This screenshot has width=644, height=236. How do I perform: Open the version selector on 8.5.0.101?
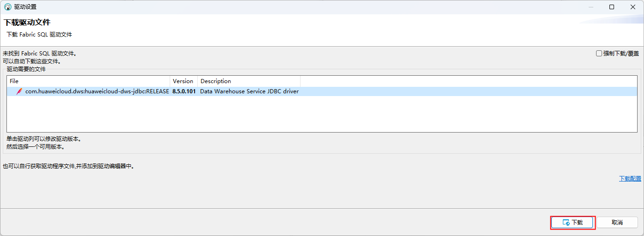pos(184,91)
